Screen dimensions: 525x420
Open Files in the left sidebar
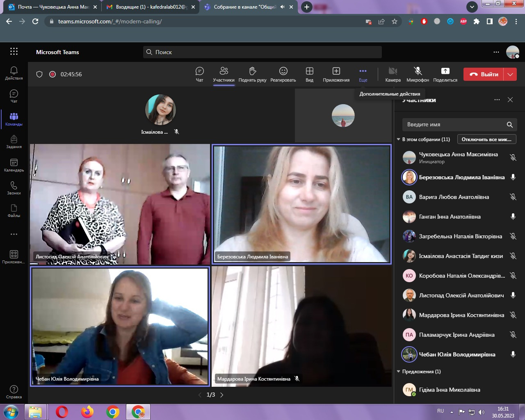pos(14,210)
